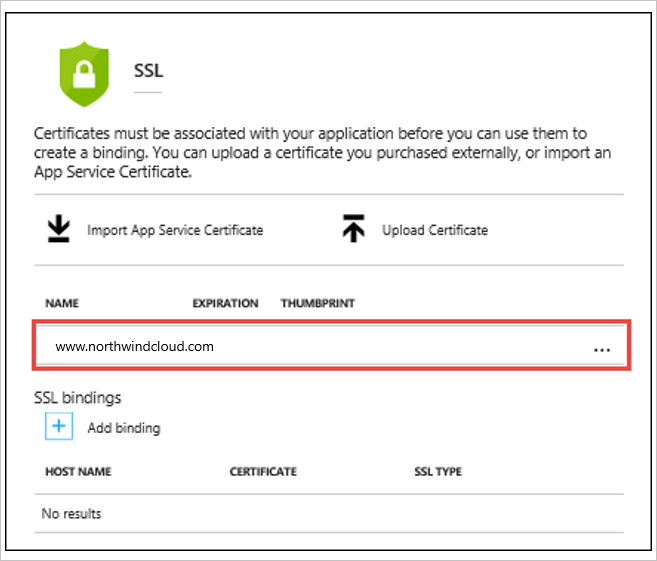This screenshot has width=657, height=561.
Task: Open the ellipsis menu for www.northwindcloud.com
Action: [x=602, y=350]
